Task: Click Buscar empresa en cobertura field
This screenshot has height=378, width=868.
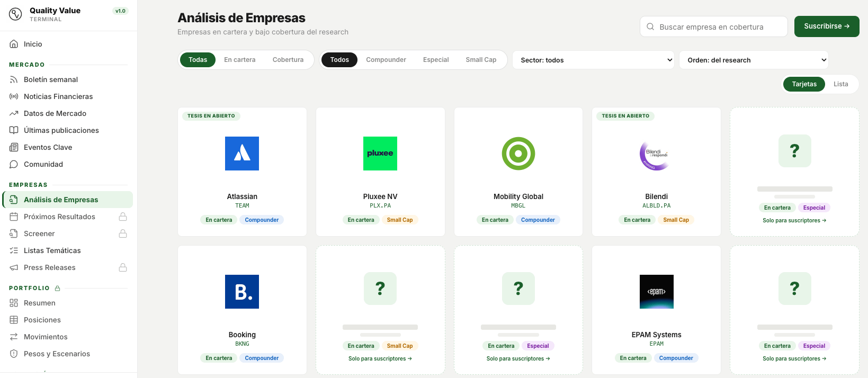Action: coord(714,26)
